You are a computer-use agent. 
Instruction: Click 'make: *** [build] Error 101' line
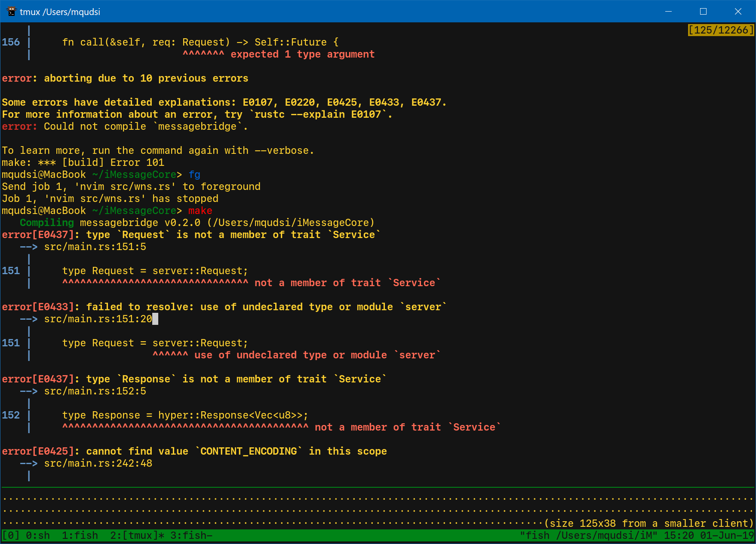(x=83, y=162)
